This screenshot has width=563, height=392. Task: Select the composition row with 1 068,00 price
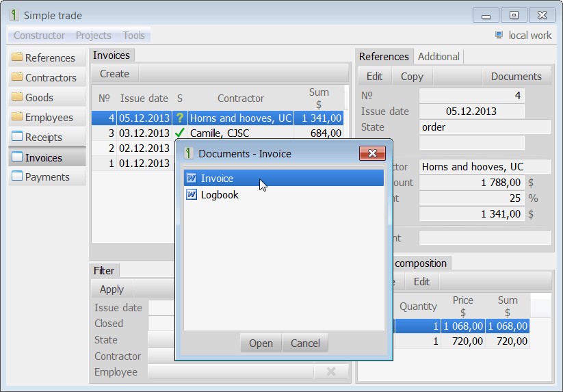(x=461, y=326)
